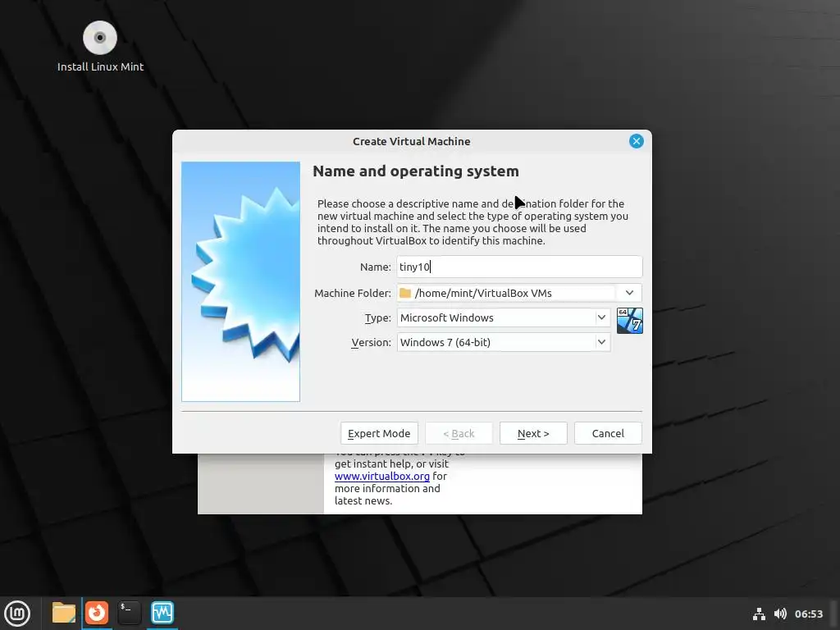Open the network status tray icon

pyautogui.click(x=759, y=614)
